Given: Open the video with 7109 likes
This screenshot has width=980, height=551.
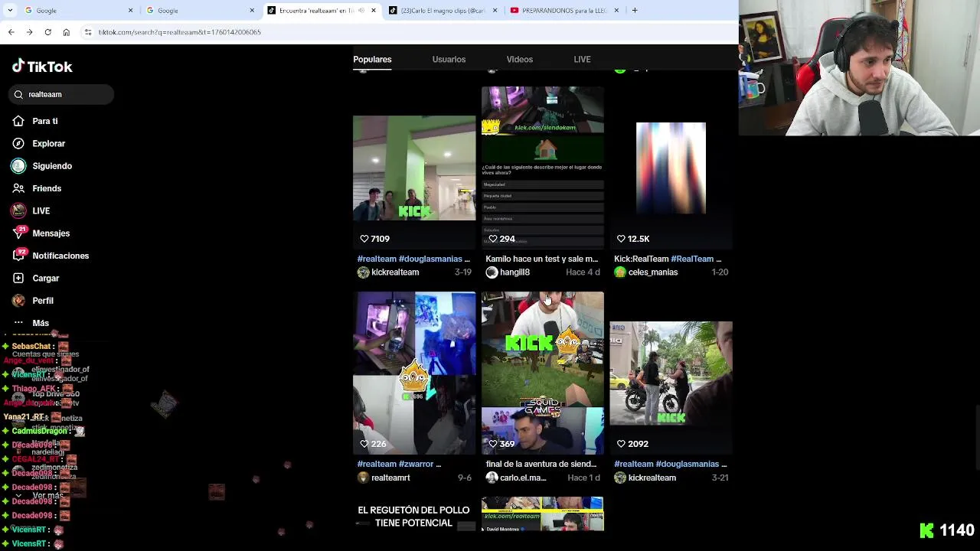Looking at the screenshot, I should (x=414, y=168).
